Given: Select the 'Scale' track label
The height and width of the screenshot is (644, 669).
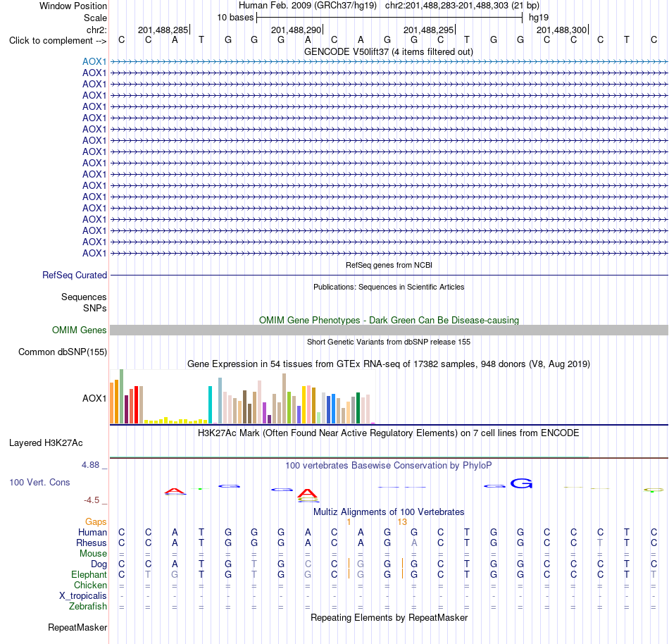Looking at the screenshot, I should [x=95, y=18].
